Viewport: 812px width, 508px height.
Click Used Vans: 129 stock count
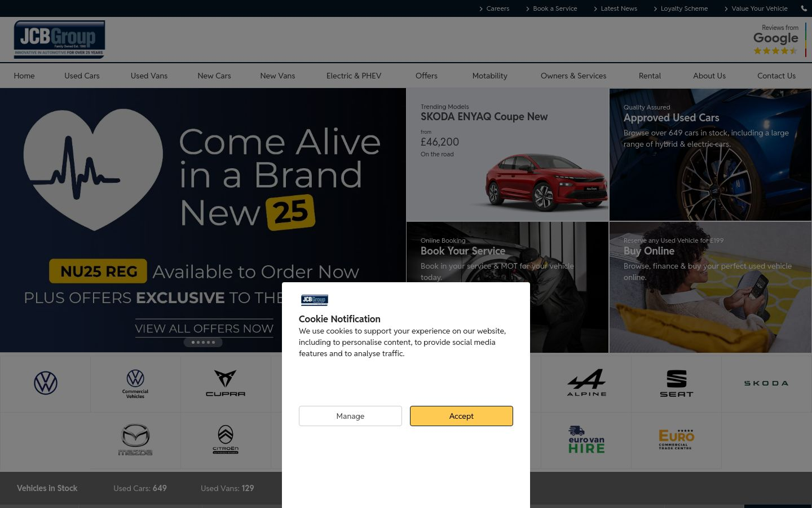click(227, 488)
